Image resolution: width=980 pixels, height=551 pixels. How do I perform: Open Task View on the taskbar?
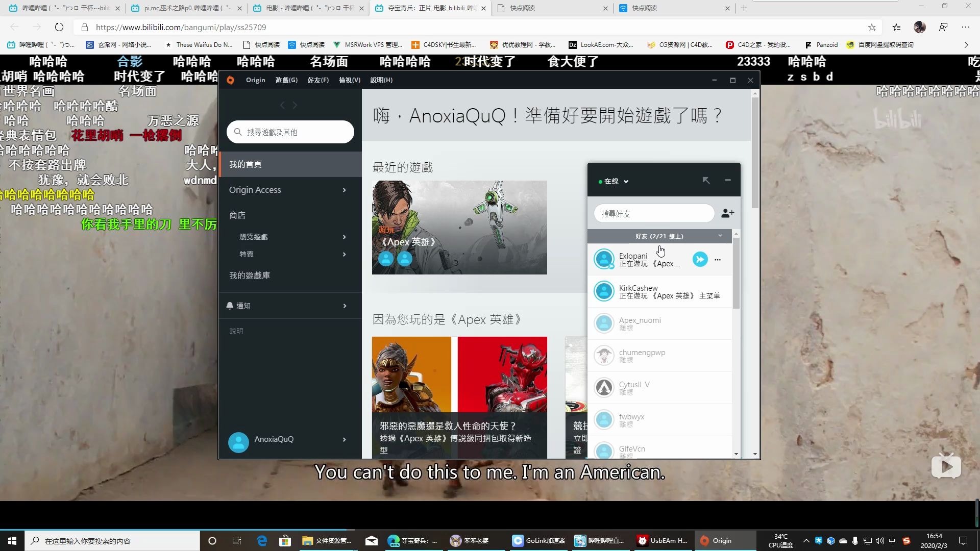tap(236, 541)
